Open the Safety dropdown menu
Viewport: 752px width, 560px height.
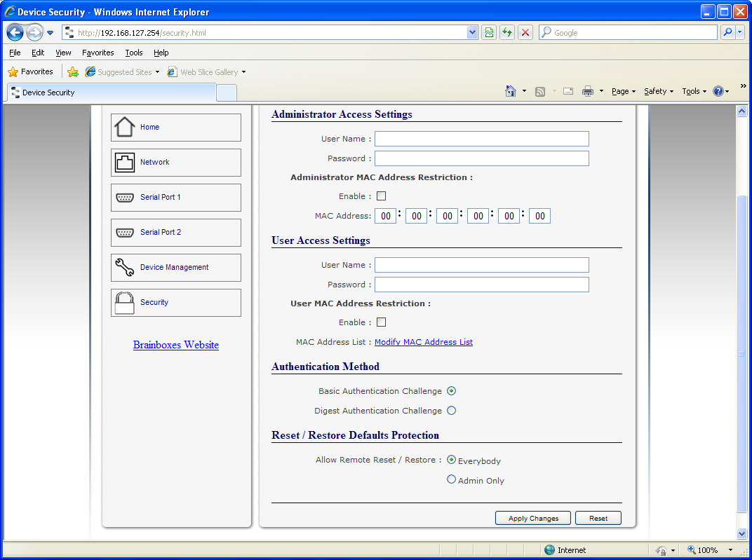pos(658,91)
